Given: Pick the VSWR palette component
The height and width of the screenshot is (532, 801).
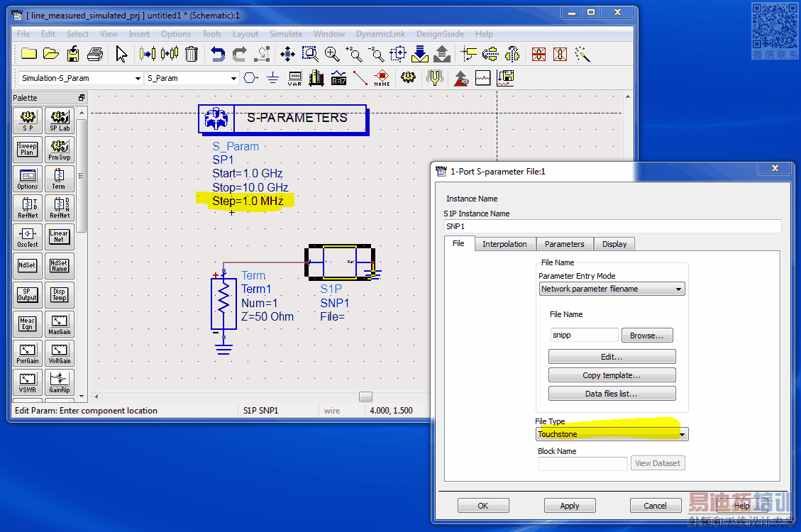Looking at the screenshot, I should (x=27, y=382).
